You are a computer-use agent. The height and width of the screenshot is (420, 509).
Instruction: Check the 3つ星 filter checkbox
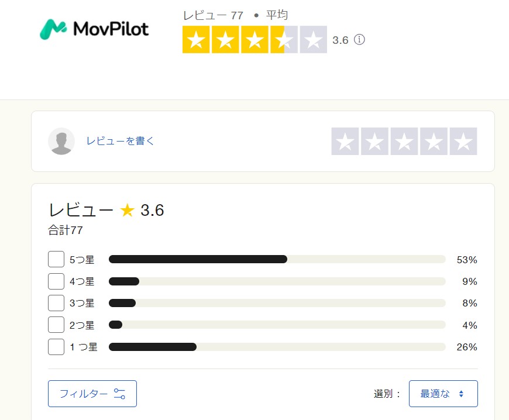(x=56, y=303)
